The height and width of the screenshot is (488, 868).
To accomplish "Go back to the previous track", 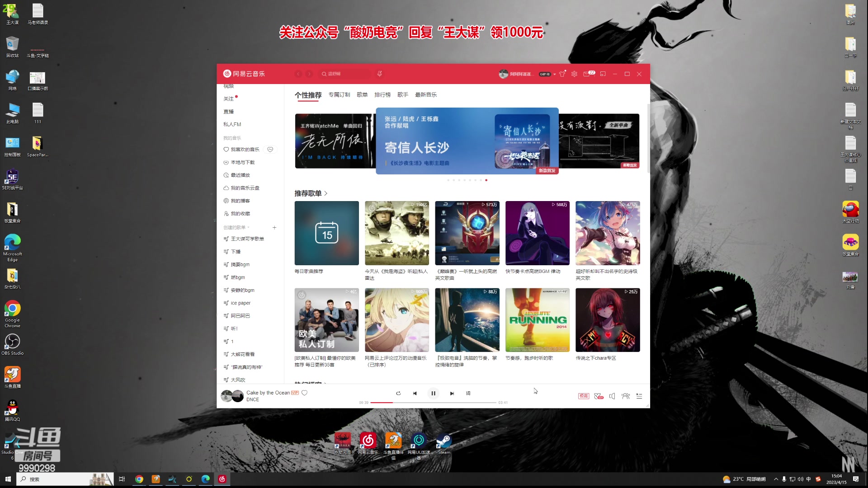I will 415,394.
